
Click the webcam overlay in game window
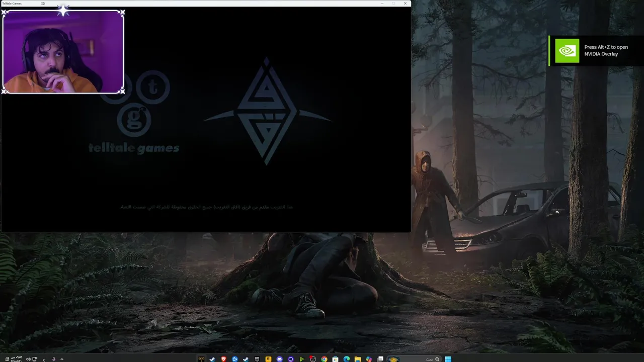(x=63, y=51)
